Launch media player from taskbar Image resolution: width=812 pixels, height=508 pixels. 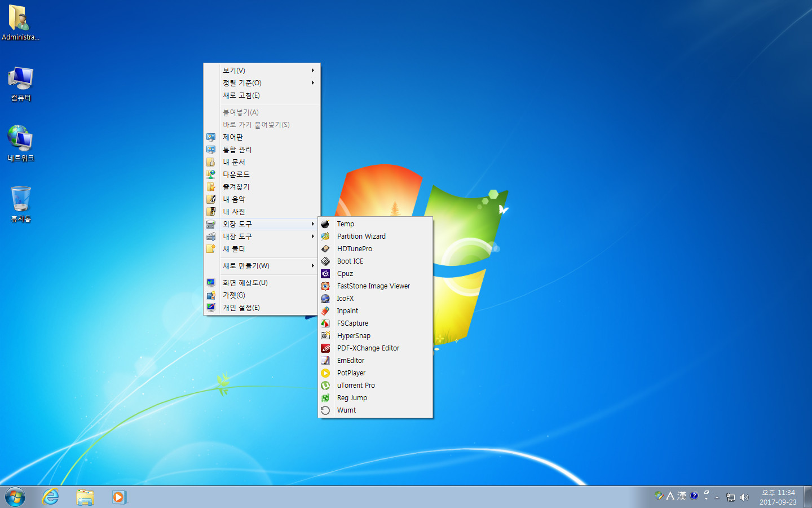pyautogui.click(x=119, y=497)
